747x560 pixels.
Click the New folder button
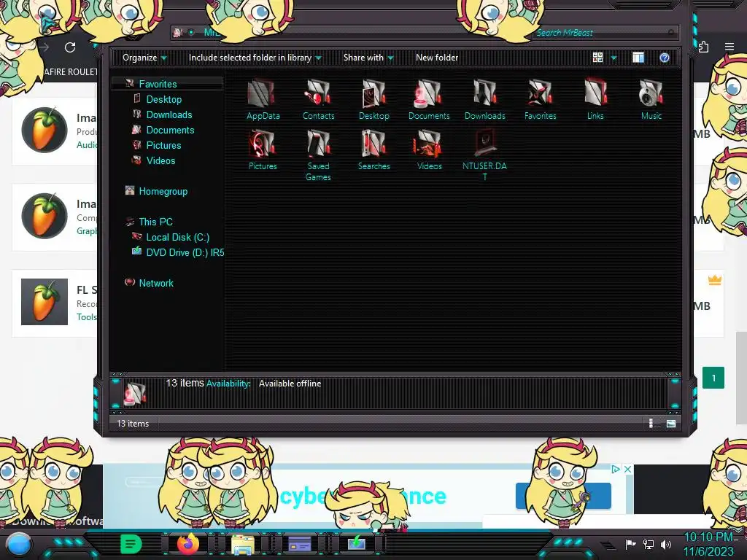point(437,58)
